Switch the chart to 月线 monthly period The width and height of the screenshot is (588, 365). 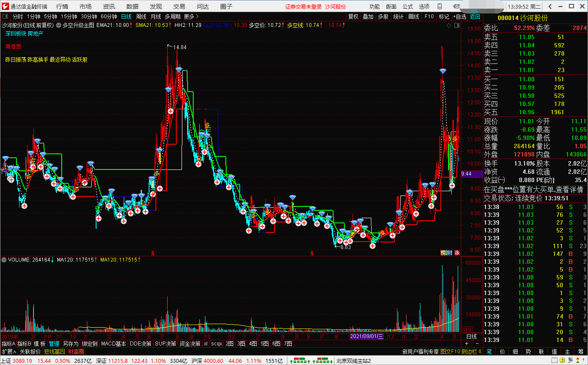pos(156,17)
